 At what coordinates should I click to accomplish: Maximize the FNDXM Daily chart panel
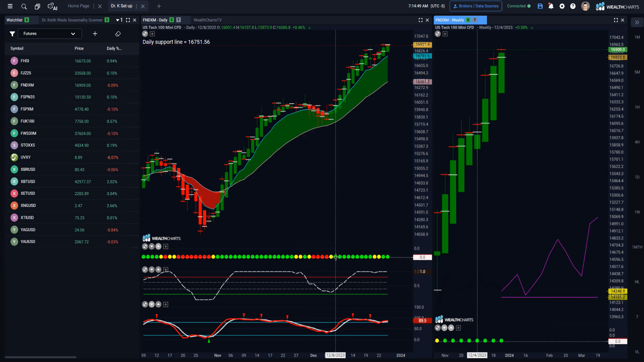(421, 20)
